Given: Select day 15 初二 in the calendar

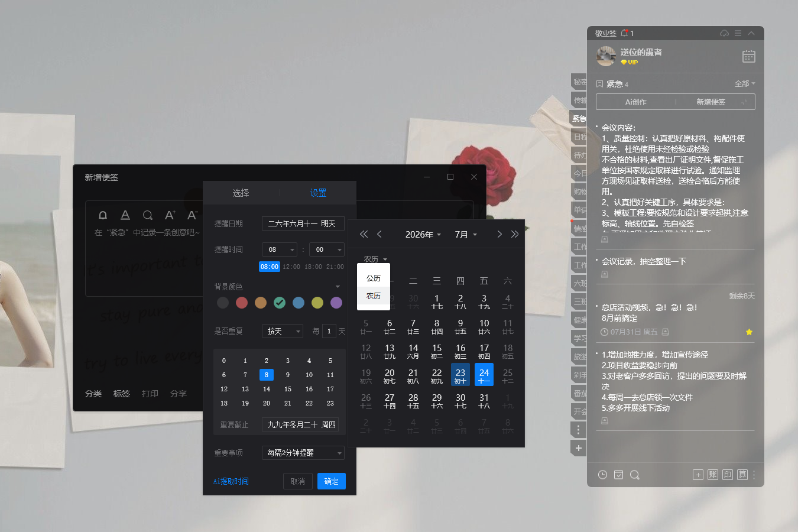Looking at the screenshot, I should click(x=437, y=351).
